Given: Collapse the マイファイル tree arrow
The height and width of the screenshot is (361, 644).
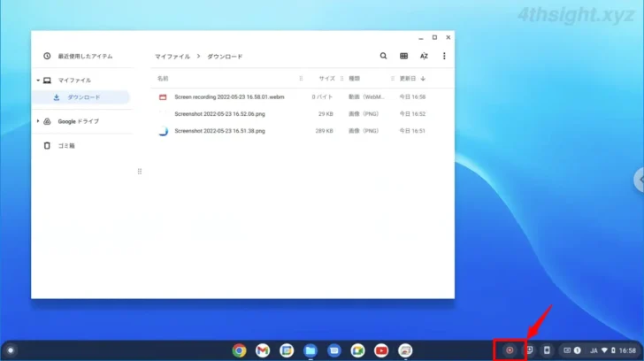Looking at the screenshot, I should click(x=38, y=81).
